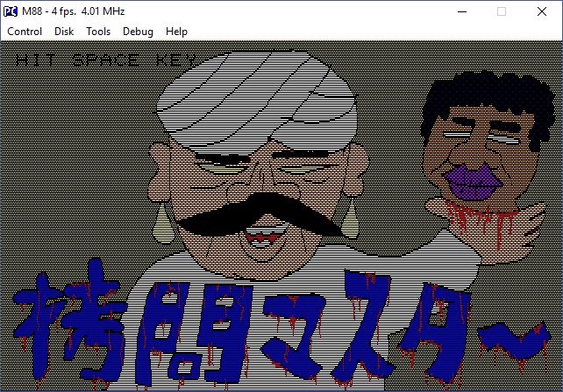Maximize the M88 emulator window
The image size is (563, 392).
tap(502, 11)
